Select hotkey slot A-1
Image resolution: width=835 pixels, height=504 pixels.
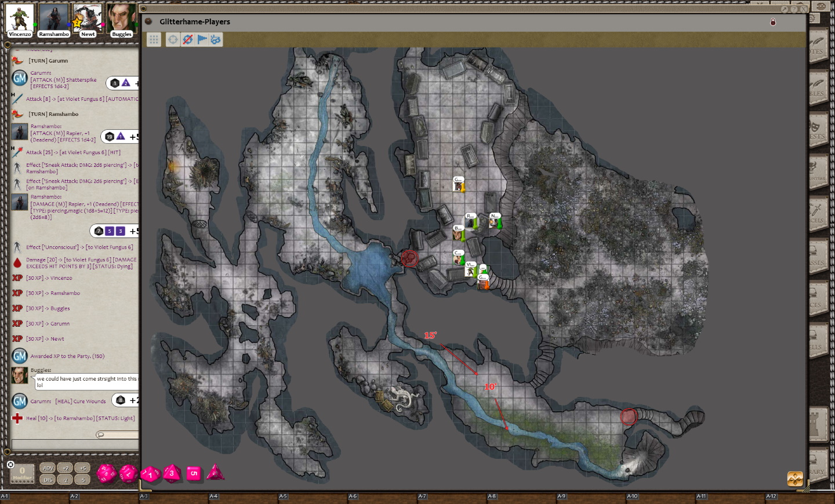point(34,497)
